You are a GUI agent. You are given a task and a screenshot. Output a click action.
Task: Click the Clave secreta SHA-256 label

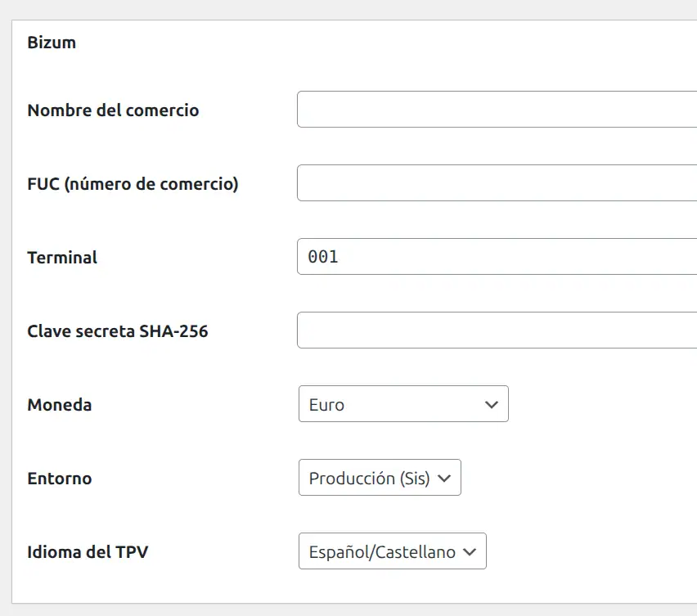[x=118, y=331]
